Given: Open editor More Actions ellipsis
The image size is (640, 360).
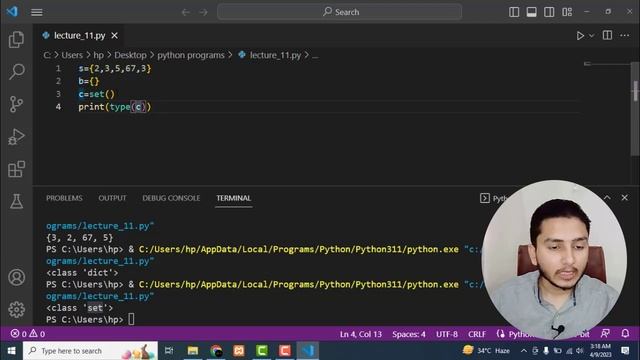Looking at the screenshot, I should (624, 36).
